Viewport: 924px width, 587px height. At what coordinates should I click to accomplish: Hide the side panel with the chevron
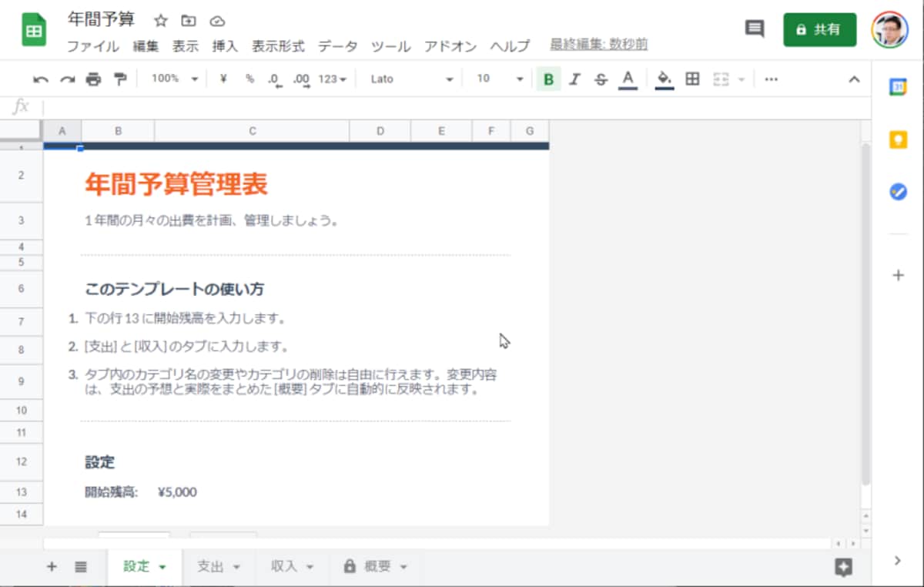pyautogui.click(x=897, y=561)
